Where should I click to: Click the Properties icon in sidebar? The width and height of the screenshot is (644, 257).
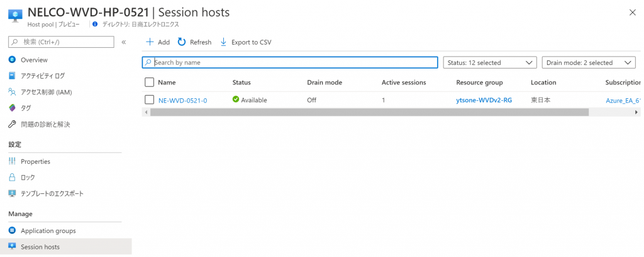click(12, 161)
